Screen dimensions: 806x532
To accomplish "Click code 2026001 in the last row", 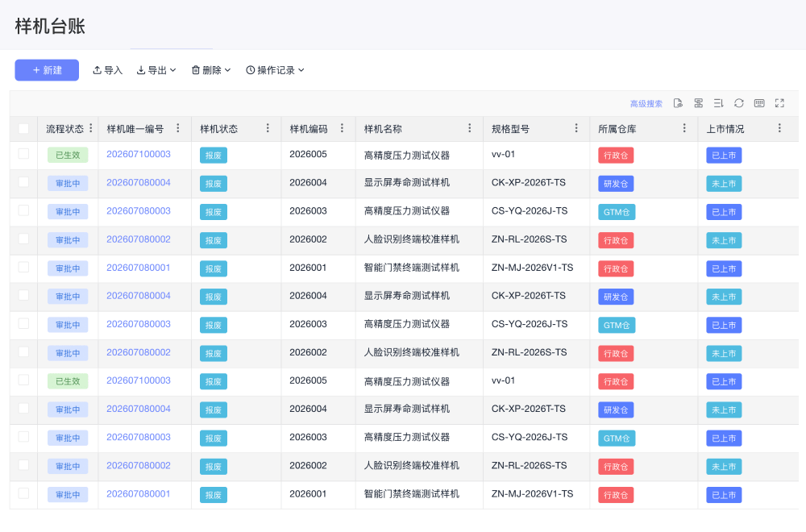I will click(x=308, y=494).
